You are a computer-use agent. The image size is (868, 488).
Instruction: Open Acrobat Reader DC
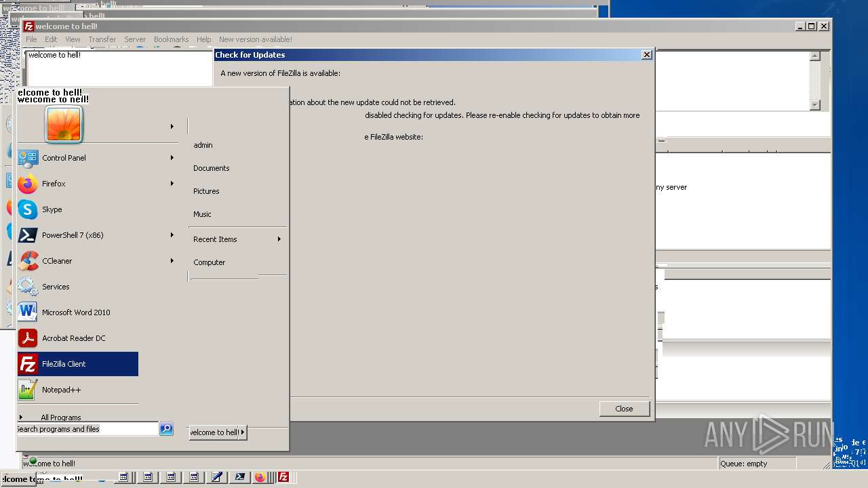77,338
